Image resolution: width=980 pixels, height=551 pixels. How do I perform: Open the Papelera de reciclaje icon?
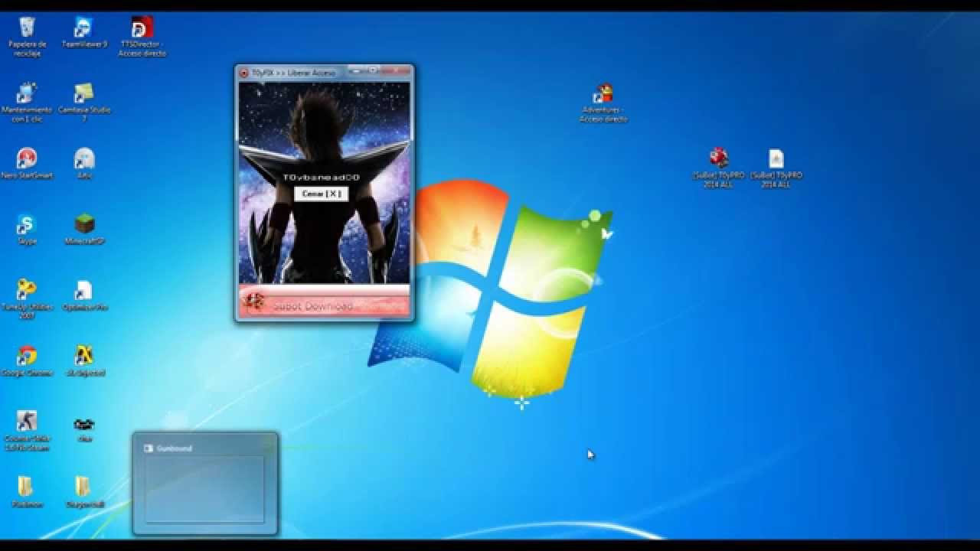[x=27, y=29]
